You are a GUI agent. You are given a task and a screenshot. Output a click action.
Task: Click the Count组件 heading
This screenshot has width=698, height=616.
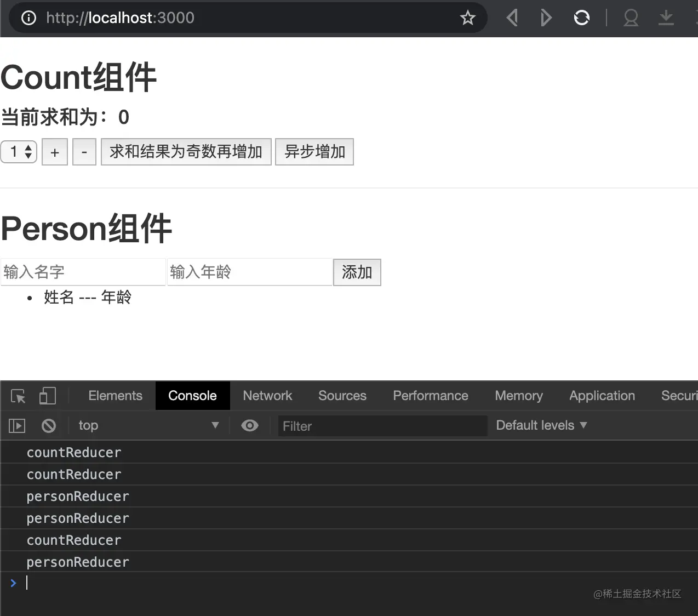(x=79, y=77)
